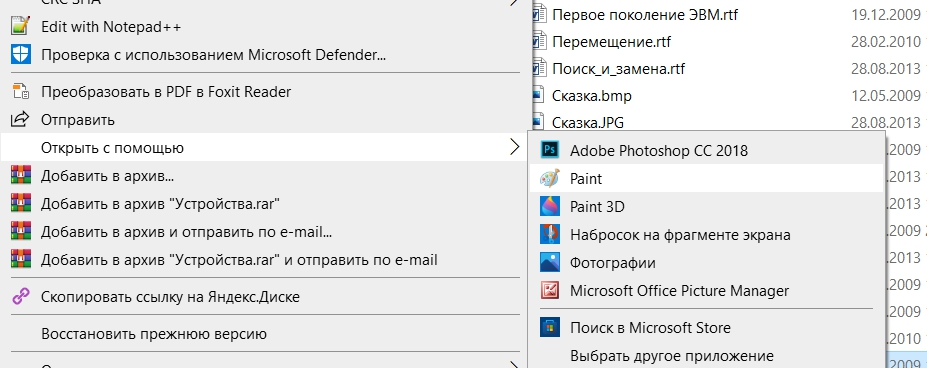Image resolution: width=927 pixels, height=368 pixels.
Task: Click the Foxit Reader PDF convert icon
Action: click(20, 92)
